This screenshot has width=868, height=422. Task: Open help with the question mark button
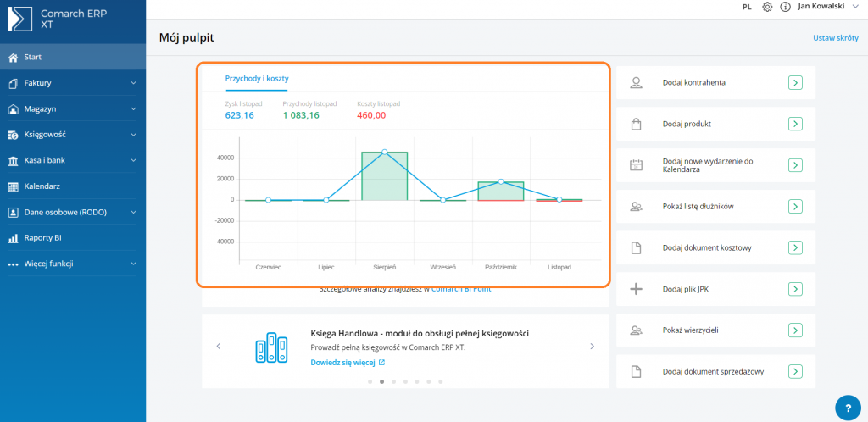(849, 408)
